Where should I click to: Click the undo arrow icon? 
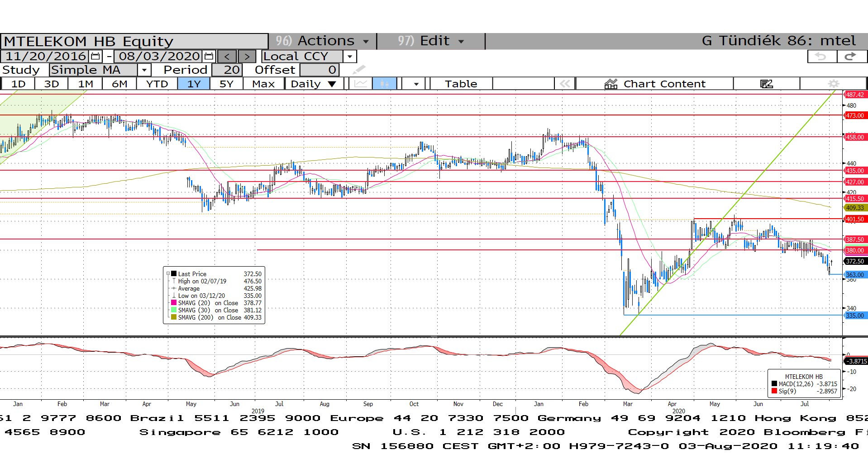coord(821,56)
